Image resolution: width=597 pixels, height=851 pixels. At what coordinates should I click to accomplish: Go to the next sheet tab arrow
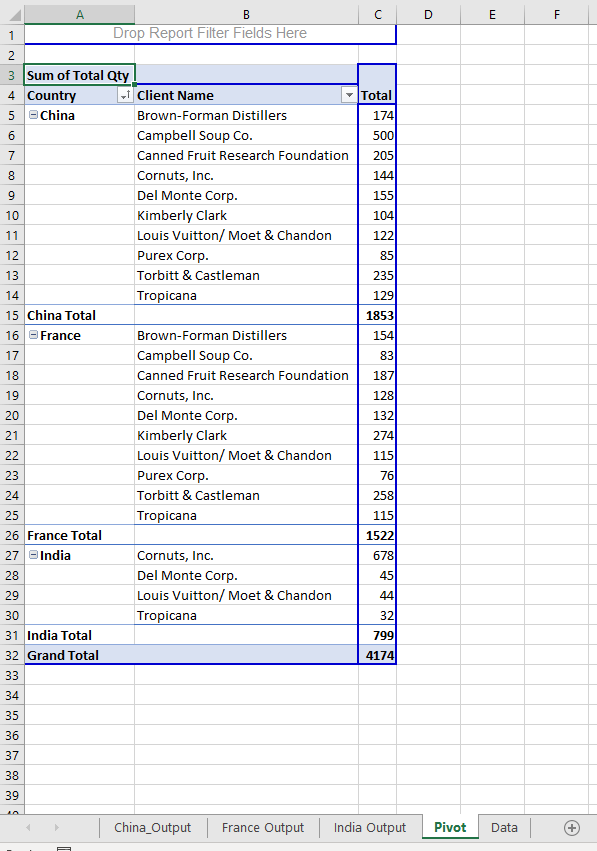tap(56, 828)
